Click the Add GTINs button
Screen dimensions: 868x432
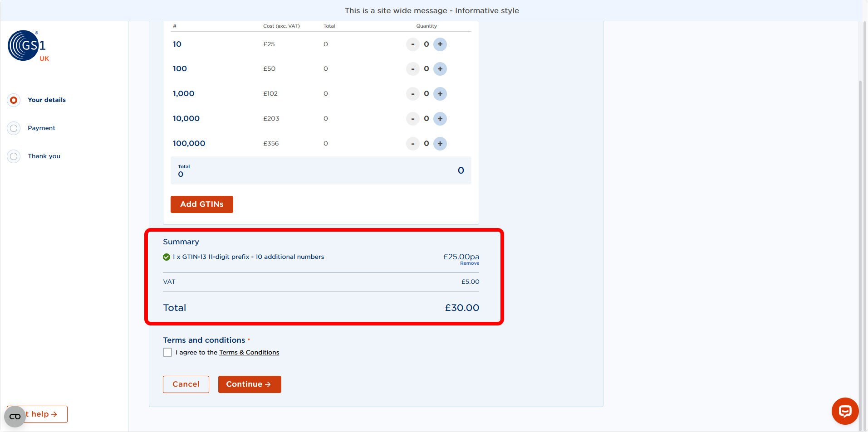pyautogui.click(x=201, y=204)
